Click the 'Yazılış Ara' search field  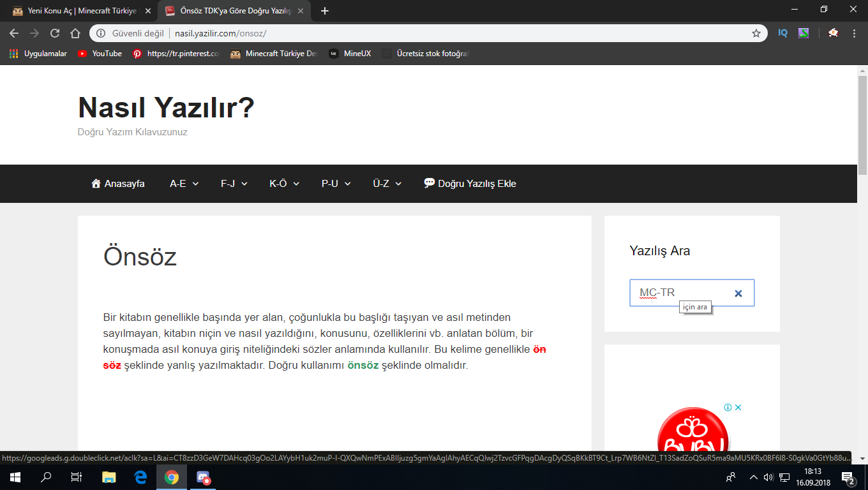pyautogui.click(x=692, y=293)
